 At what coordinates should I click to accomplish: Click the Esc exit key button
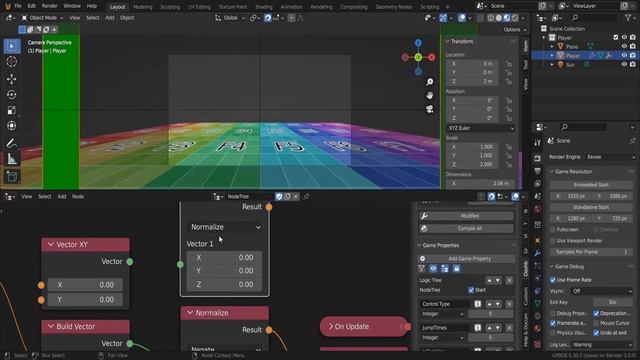click(612, 302)
